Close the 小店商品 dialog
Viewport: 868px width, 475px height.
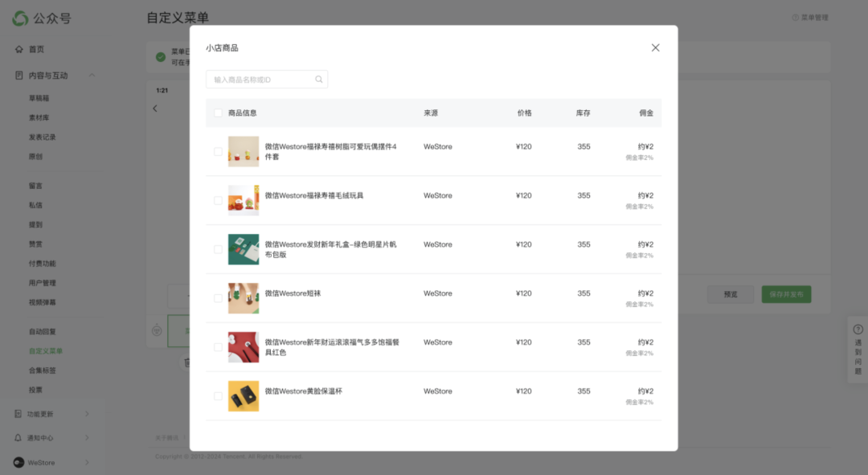coord(656,47)
